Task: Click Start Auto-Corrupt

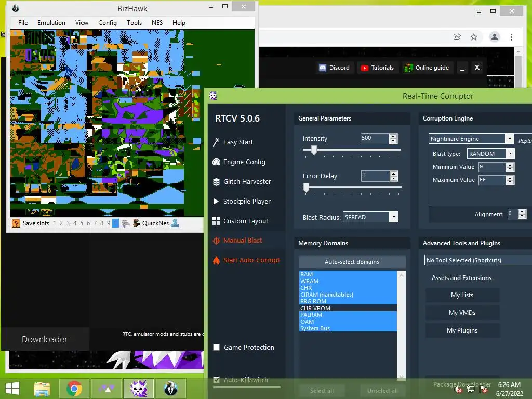Action: 246,260
